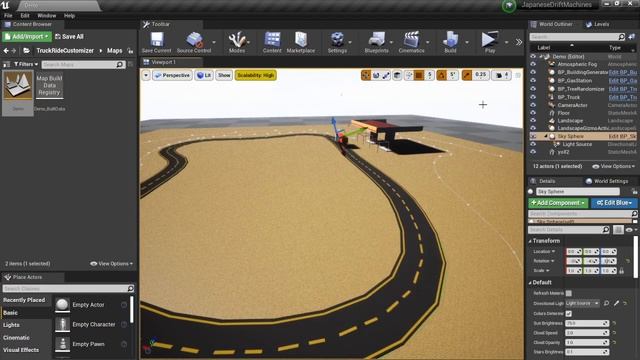Image resolution: width=640 pixels, height=360 pixels.
Task: Open the Help menu
Action: [x=69, y=16]
